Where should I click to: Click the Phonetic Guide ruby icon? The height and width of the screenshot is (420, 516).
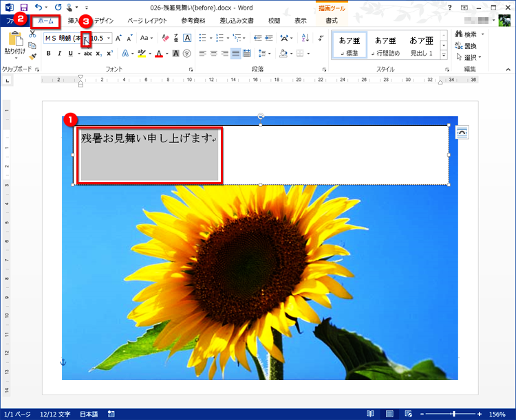176,38
